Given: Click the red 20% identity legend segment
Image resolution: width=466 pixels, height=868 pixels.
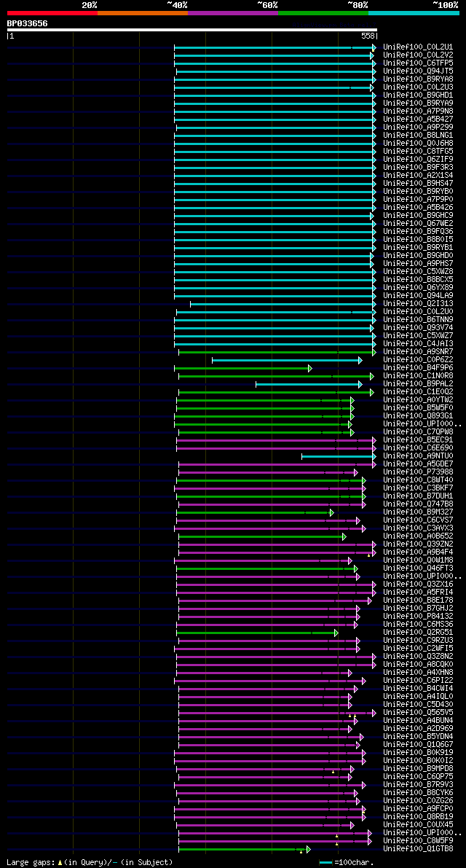Looking at the screenshot, I should pos(52,12).
